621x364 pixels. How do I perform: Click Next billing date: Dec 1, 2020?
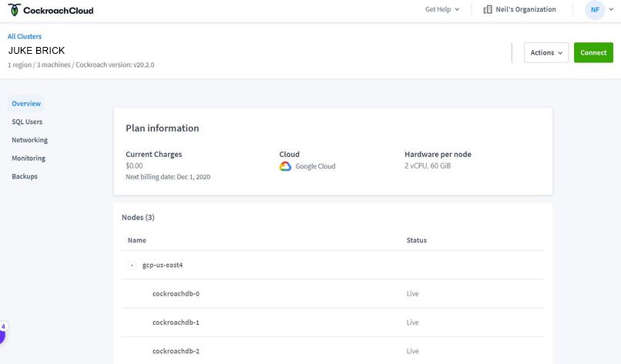tap(168, 177)
